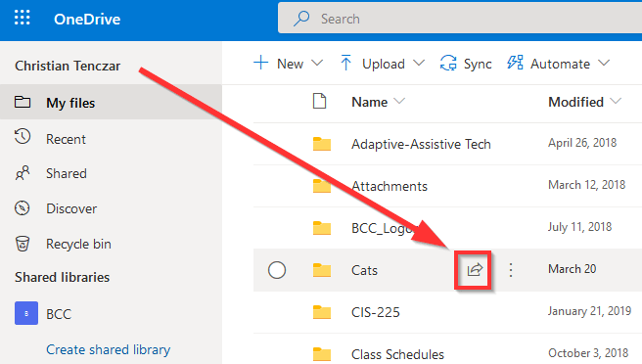This screenshot has height=364, width=642.
Task: Click the OneDrive header title
Action: tap(87, 20)
